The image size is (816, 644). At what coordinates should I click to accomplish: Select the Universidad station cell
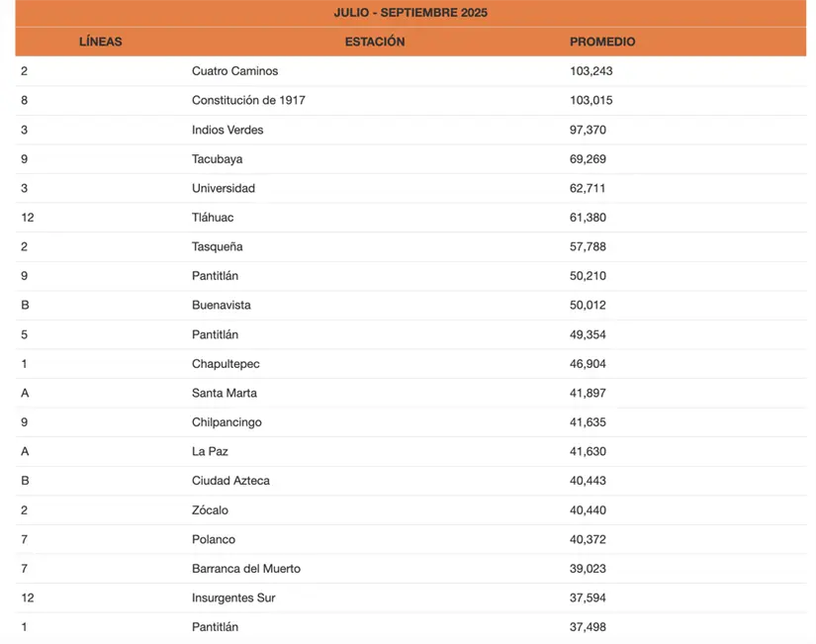tap(224, 188)
